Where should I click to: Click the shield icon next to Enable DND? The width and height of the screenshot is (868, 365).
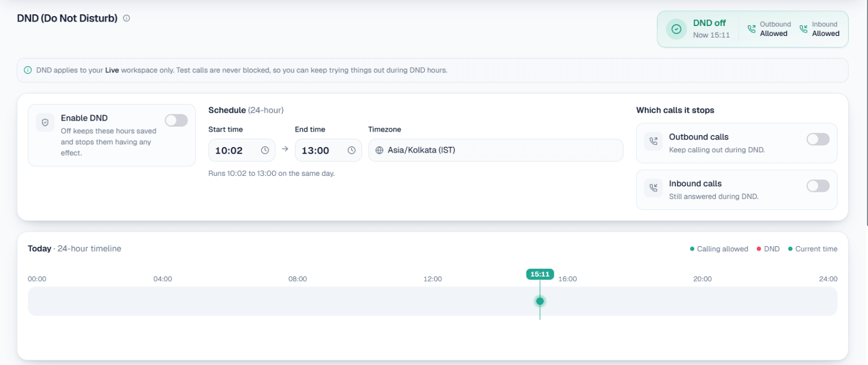click(45, 122)
